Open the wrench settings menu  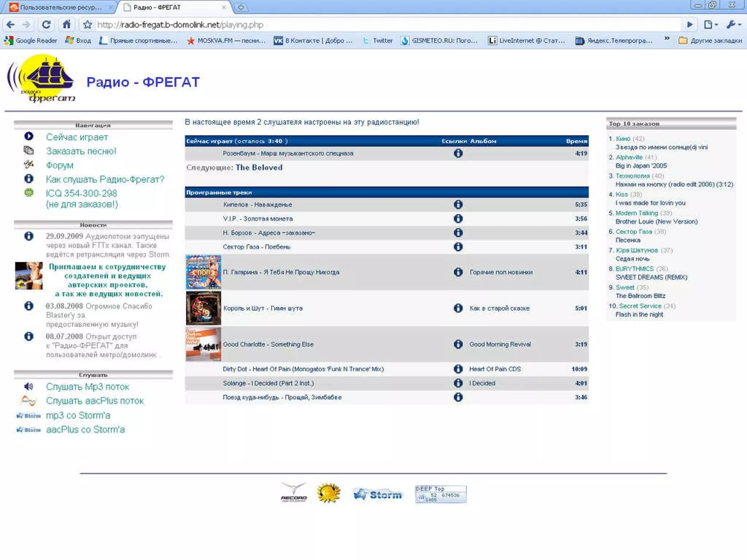734,25
